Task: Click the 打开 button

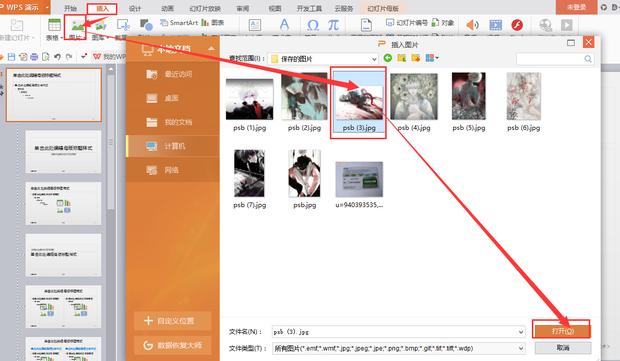Action: click(562, 331)
